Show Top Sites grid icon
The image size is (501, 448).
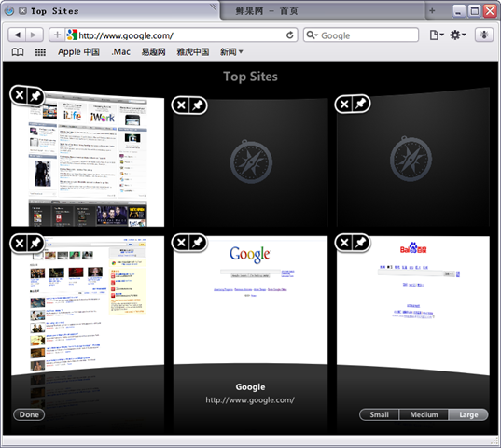(x=40, y=51)
